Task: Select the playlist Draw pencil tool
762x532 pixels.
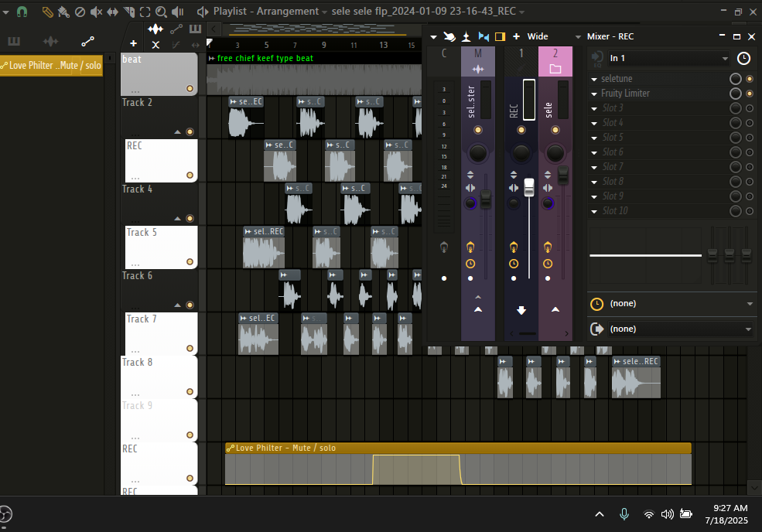Action: (47, 12)
